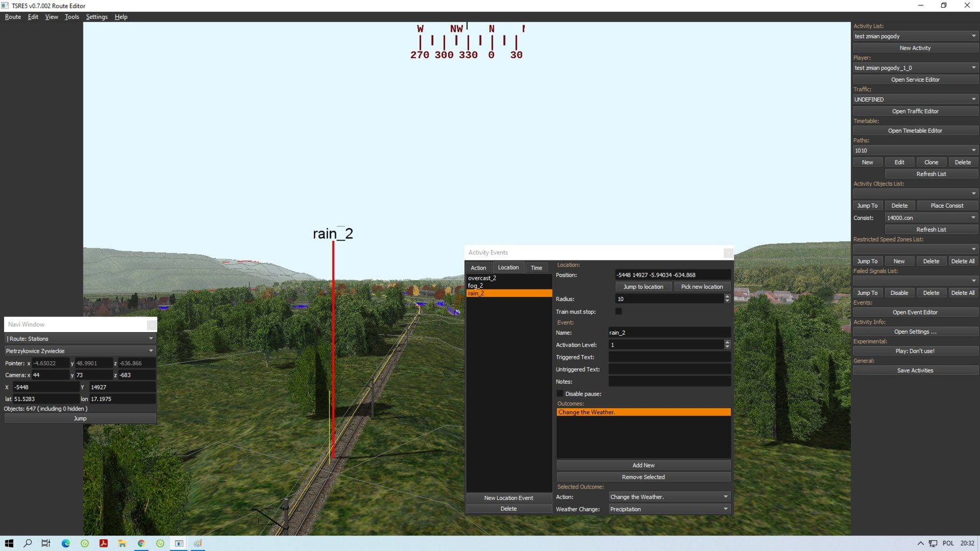Click the taskbar search magnifier icon
The width and height of the screenshot is (980, 551).
(x=28, y=543)
